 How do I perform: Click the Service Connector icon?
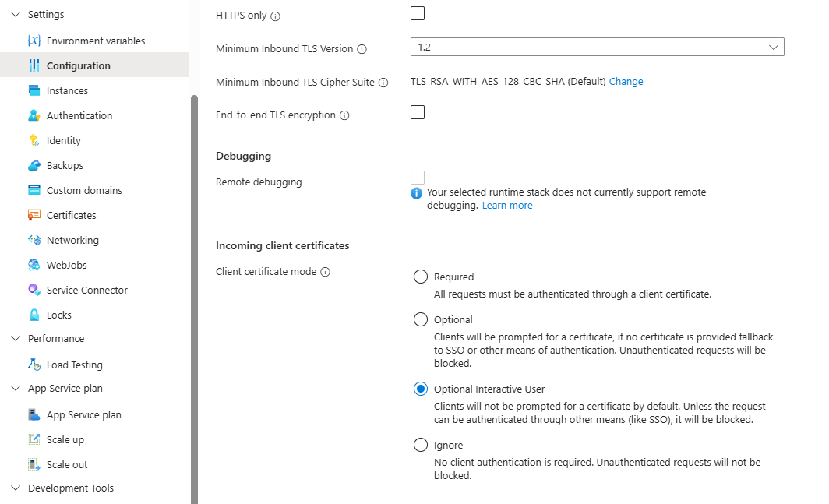point(34,290)
